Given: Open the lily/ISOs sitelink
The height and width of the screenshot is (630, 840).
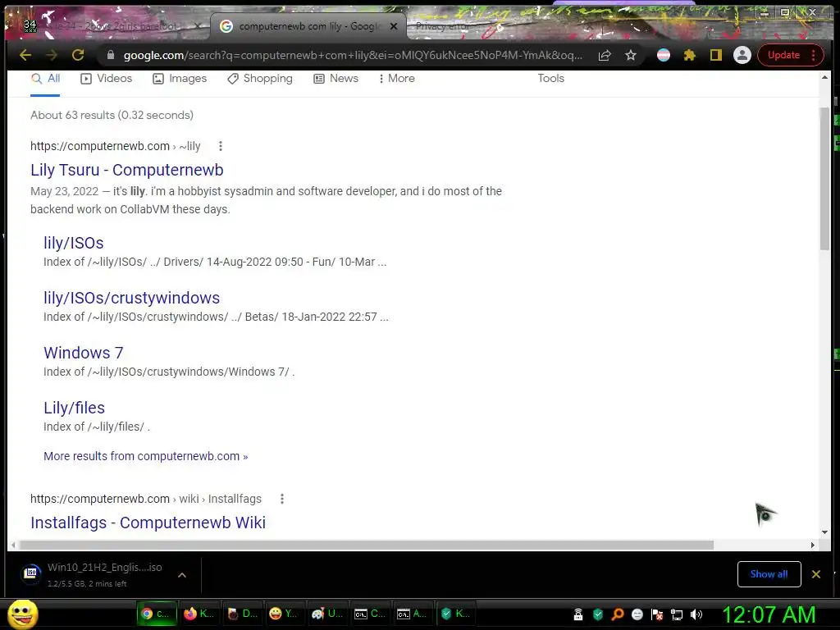Looking at the screenshot, I should (73, 243).
